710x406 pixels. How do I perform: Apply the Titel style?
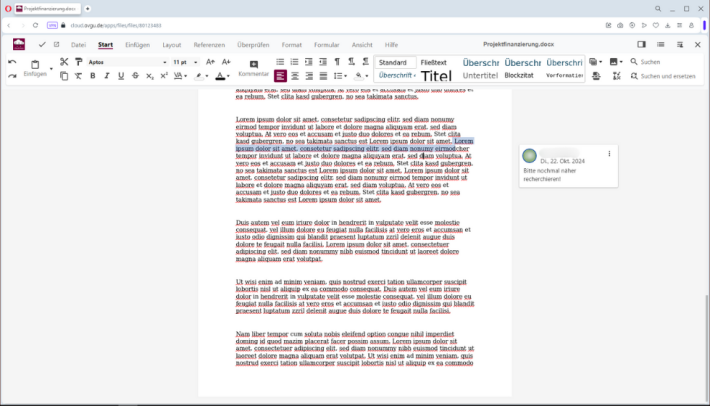(437, 76)
